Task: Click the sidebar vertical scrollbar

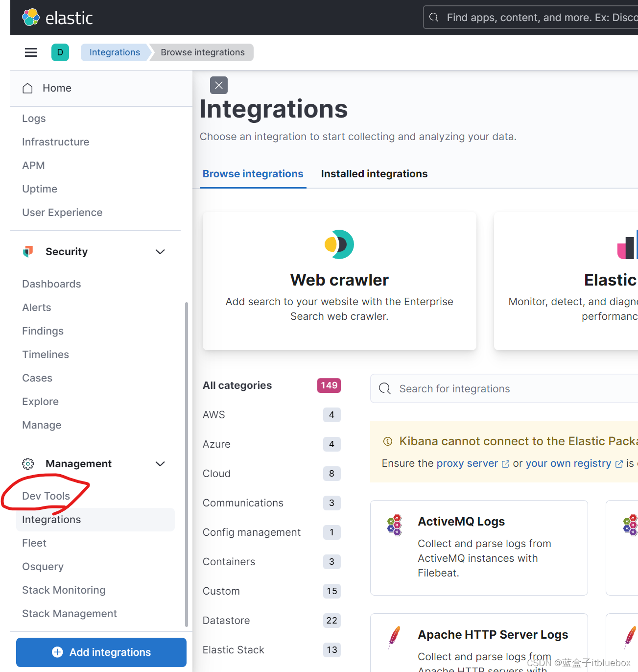Action: point(187,464)
